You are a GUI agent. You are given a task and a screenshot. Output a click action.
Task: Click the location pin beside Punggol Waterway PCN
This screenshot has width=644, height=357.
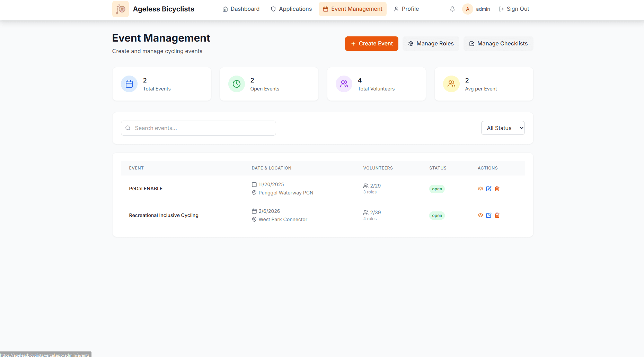coord(254,193)
